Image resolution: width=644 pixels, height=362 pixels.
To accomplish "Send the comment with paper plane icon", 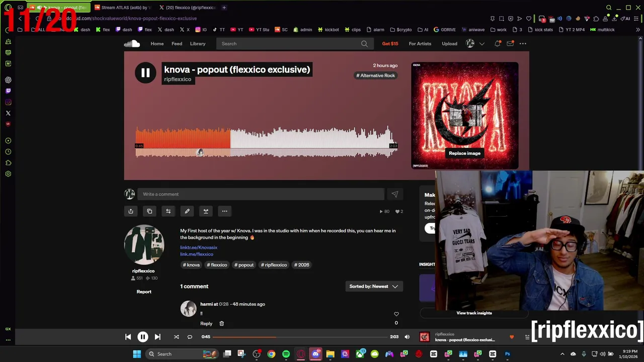I will click(x=395, y=194).
